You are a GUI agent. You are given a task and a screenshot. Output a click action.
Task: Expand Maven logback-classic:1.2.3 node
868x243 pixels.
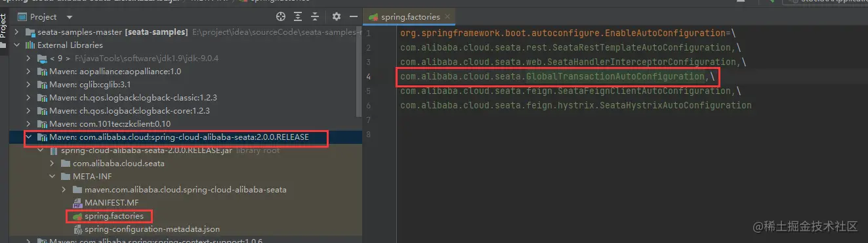[x=29, y=98]
